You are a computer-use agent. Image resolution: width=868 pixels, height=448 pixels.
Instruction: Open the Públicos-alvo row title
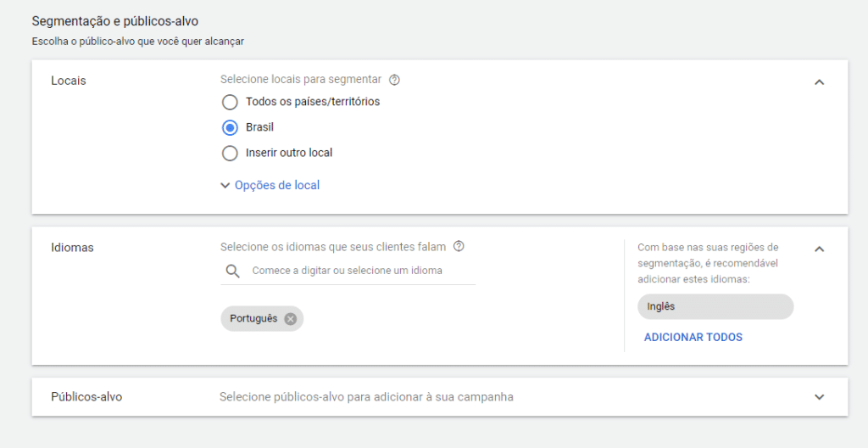click(x=86, y=397)
